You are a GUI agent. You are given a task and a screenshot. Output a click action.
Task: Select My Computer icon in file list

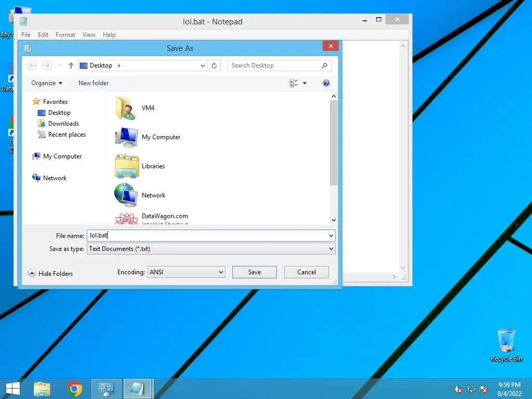coord(126,137)
